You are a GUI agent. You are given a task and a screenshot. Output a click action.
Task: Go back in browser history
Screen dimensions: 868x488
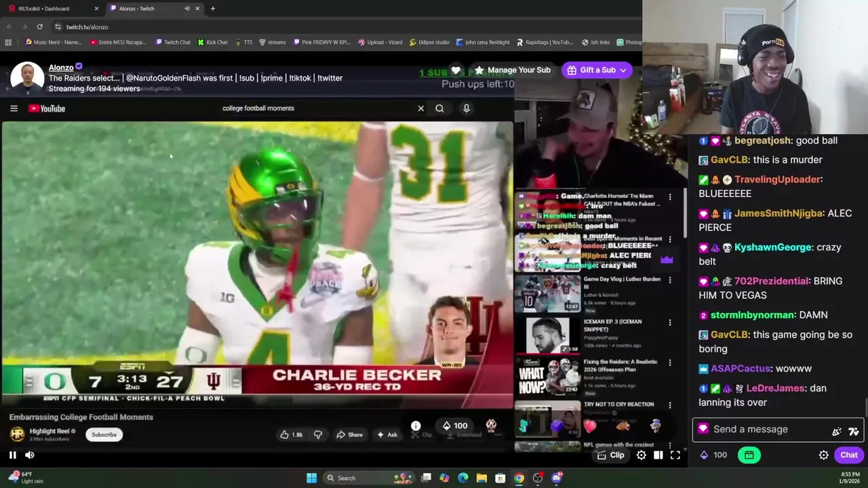[9, 26]
